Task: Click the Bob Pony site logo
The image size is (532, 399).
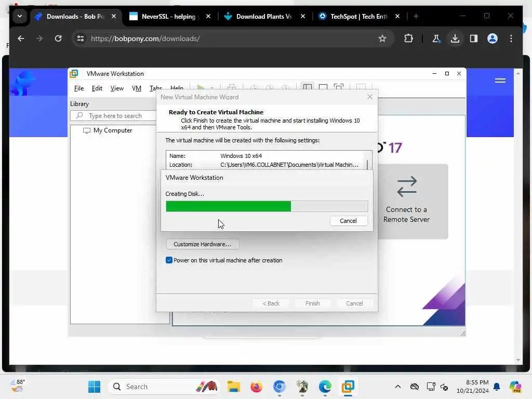Action: 22,82
